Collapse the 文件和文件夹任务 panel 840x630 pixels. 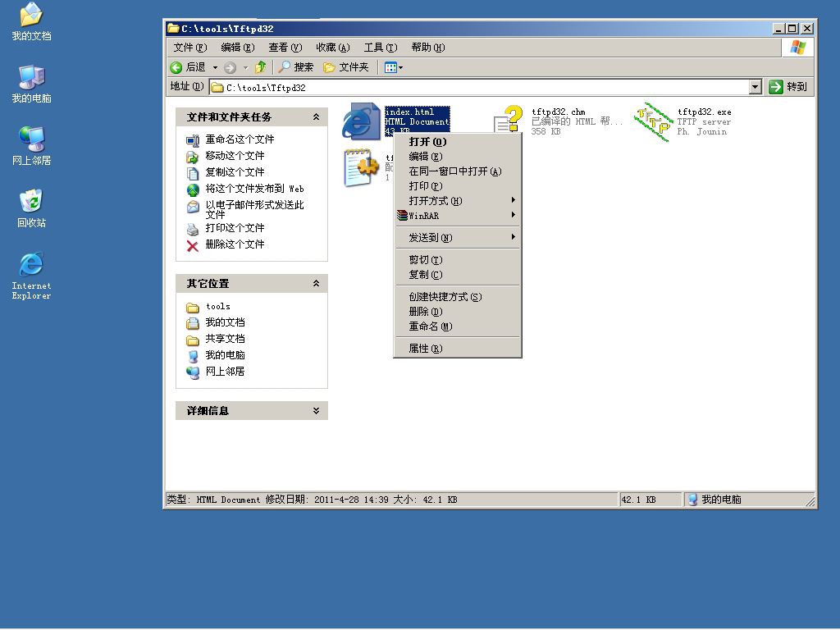click(316, 116)
